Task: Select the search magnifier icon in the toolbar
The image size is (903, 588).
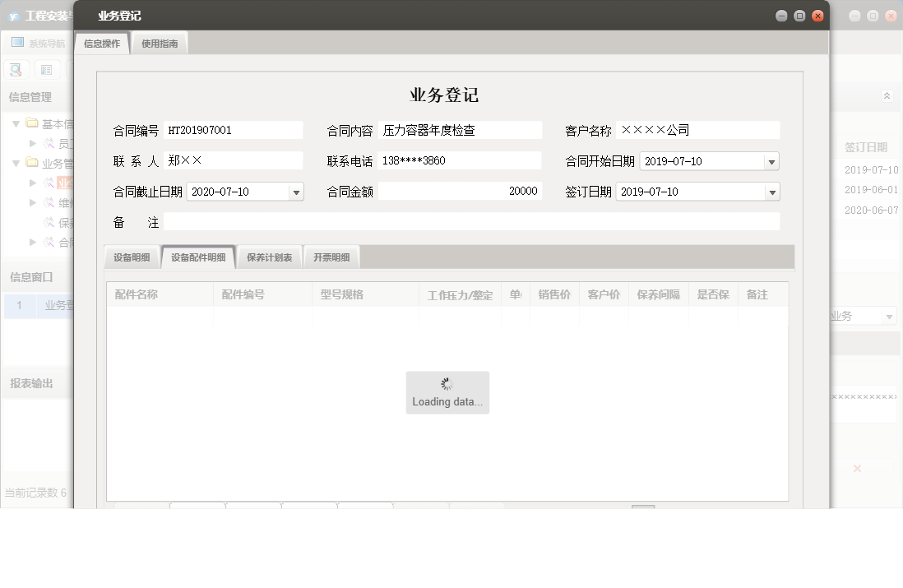Action: tap(15, 70)
